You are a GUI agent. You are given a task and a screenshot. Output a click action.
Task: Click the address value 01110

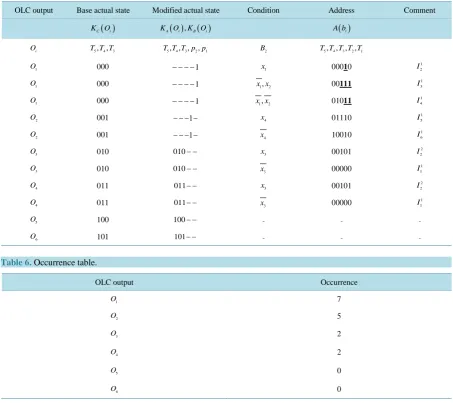click(x=341, y=118)
